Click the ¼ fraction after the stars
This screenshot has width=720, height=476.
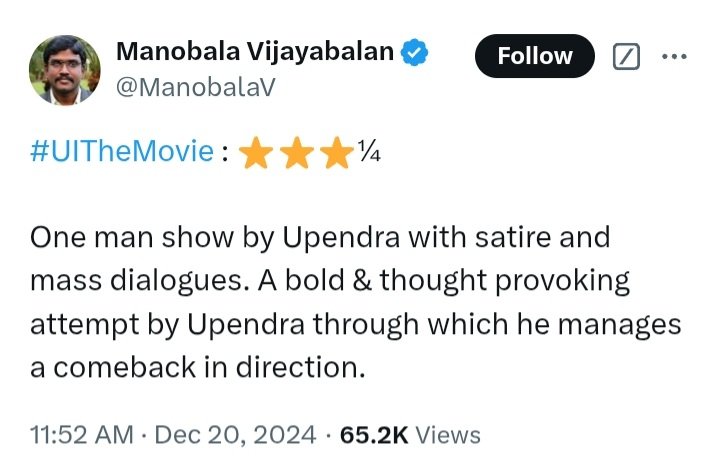click(x=370, y=151)
